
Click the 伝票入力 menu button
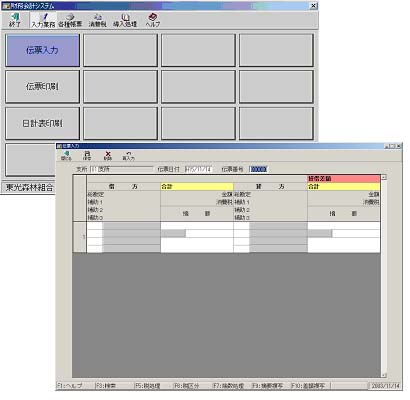tap(42, 50)
